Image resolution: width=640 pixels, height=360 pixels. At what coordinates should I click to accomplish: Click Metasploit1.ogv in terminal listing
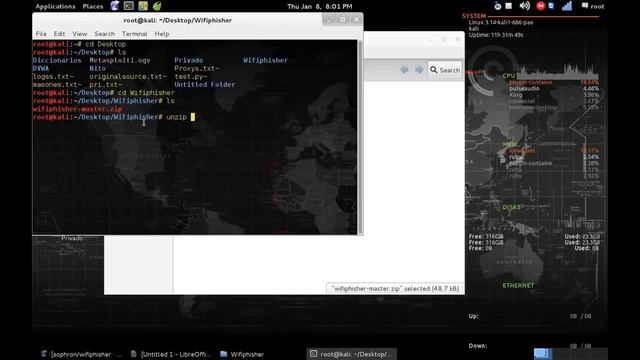120,60
